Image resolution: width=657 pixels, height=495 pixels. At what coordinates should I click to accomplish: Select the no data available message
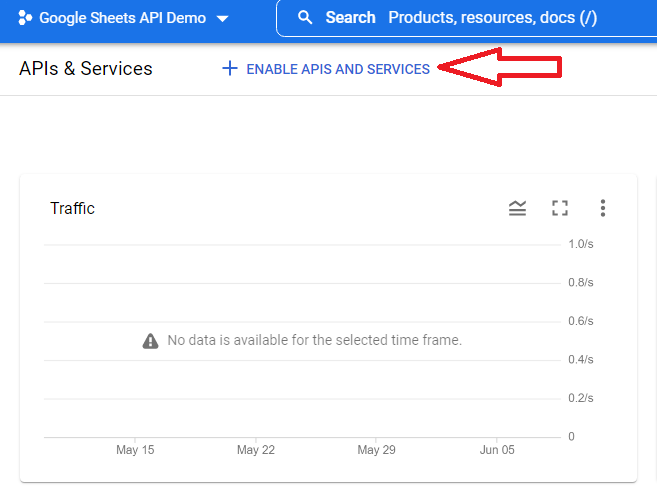coord(314,340)
